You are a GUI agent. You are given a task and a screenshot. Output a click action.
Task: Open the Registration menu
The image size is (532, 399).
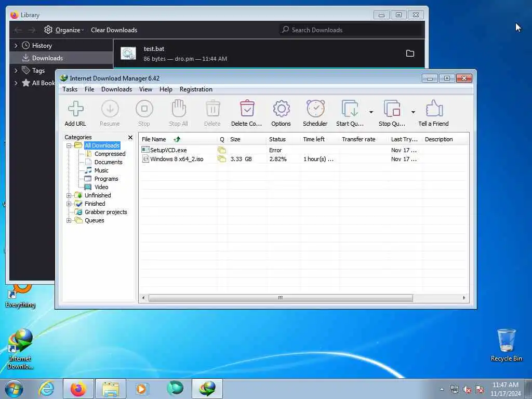pyautogui.click(x=196, y=89)
